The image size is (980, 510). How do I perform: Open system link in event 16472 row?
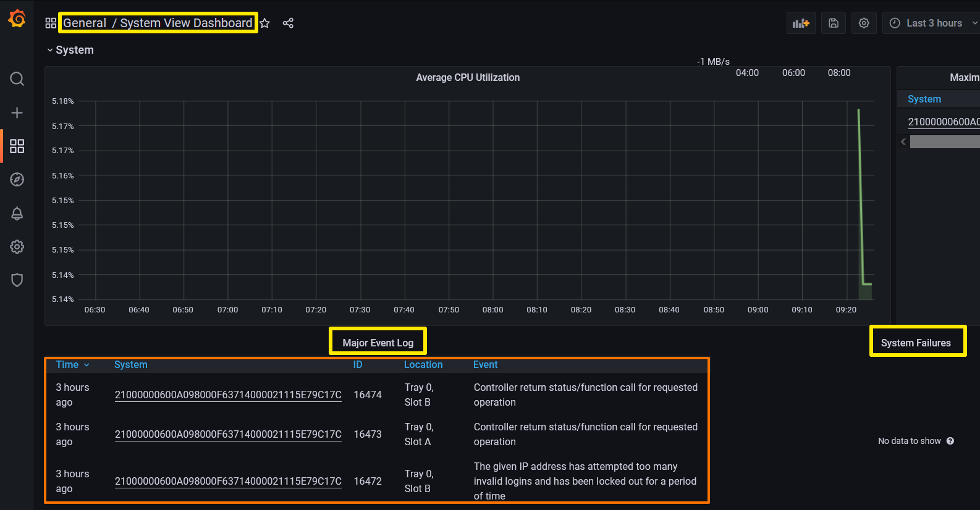pyautogui.click(x=228, y=482)
